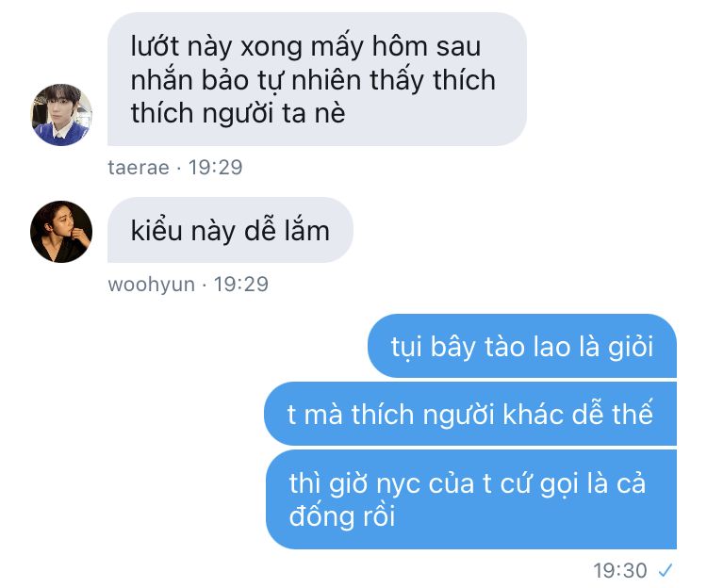Select the "t mà thích người khác dễ thế" bubble
Image resolution: width=707 pixels, height=588 pixels.
[x=470, y=414]
